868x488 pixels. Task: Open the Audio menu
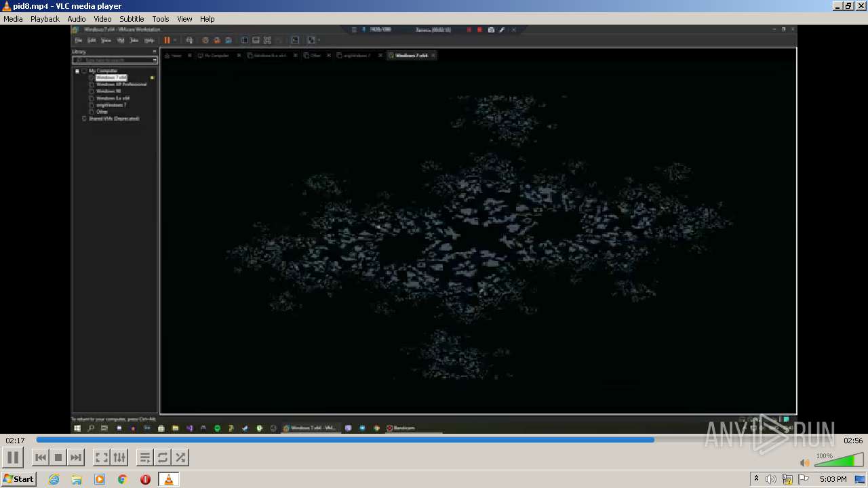coord(77,19)
